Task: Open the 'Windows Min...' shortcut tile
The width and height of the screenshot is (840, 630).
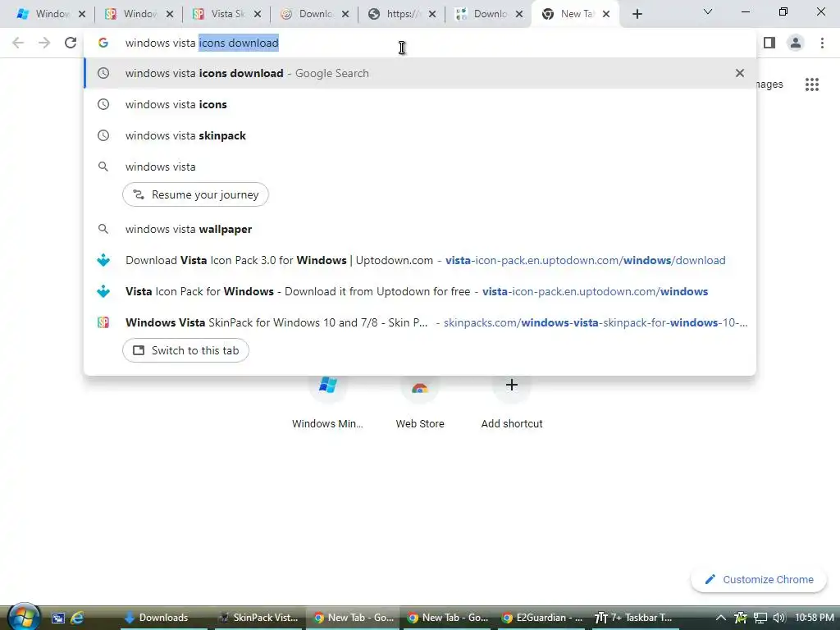Action: point(328,402)
